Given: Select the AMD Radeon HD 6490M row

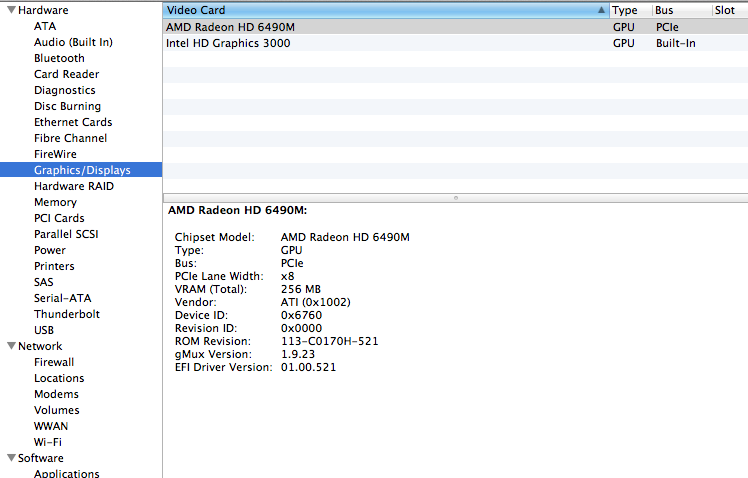Looking at the screenshot, I should [456, 27].
